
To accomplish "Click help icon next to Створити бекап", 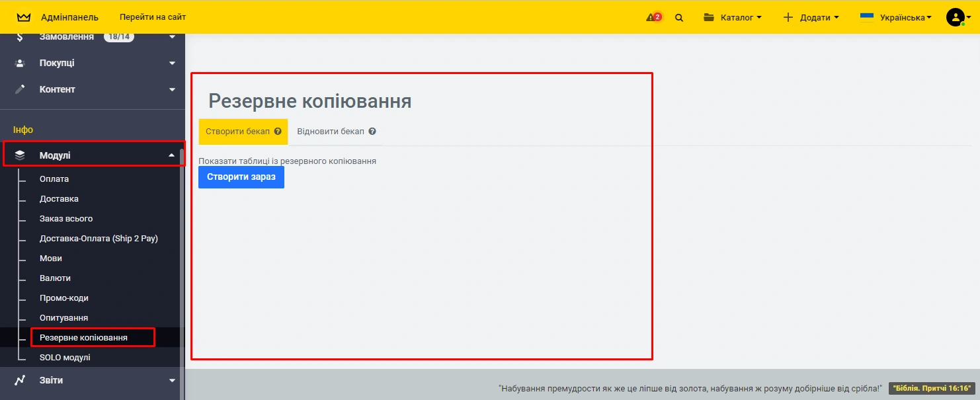I will coord(278,132).
